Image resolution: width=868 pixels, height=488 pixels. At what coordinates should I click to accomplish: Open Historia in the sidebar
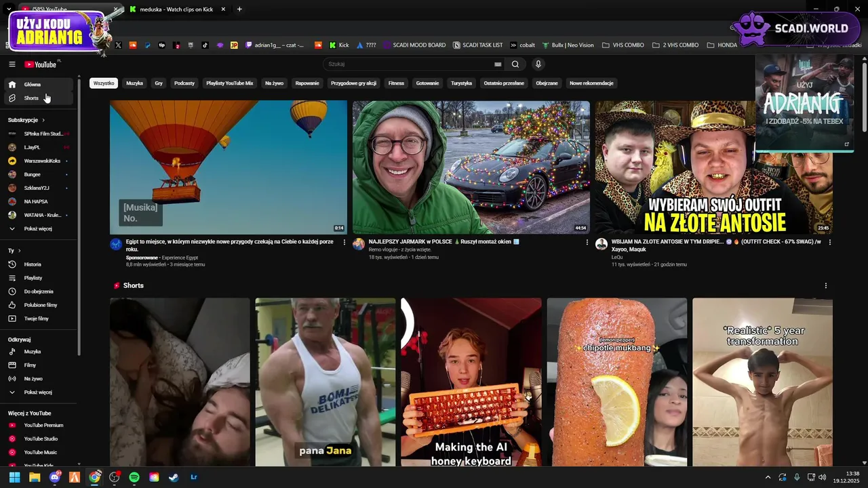[x=39, y=264]
